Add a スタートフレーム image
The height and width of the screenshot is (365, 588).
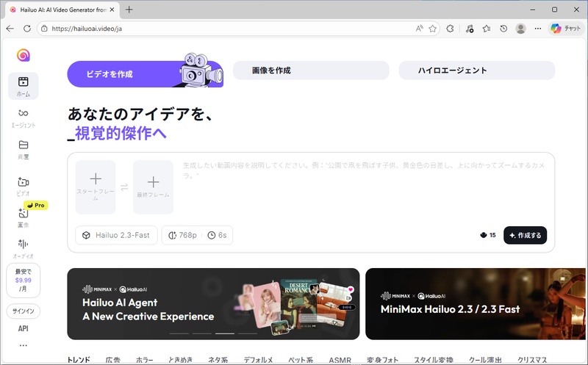coord(96,187)
